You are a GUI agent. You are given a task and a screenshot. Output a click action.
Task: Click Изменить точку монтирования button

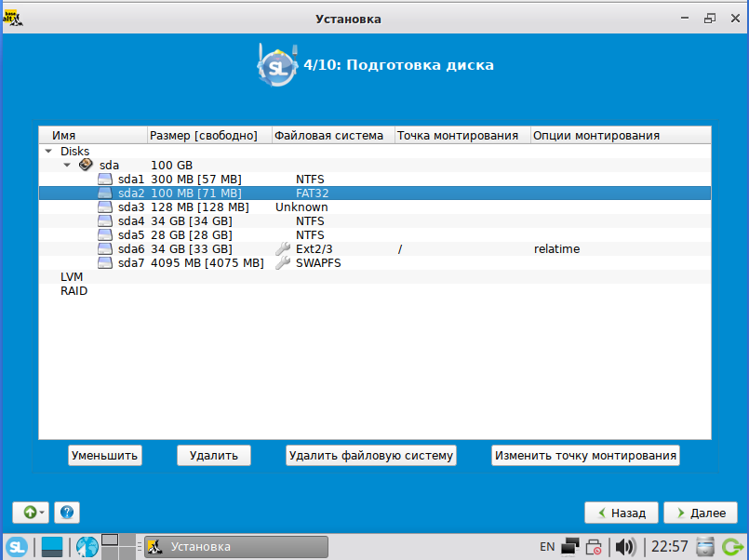pyautogui.click(x=585, y=456)
